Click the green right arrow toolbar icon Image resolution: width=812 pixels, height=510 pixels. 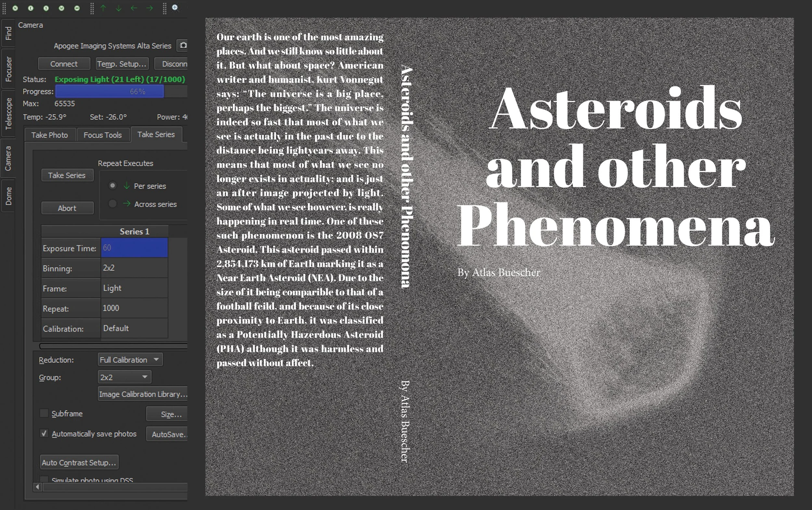[x=150, y=8]
